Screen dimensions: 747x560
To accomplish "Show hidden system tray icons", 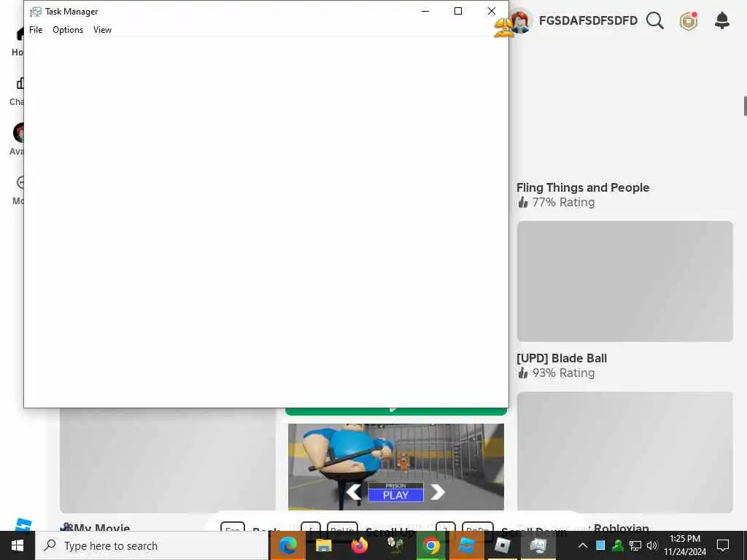I will pyautogui.click(x=583, y=545).
